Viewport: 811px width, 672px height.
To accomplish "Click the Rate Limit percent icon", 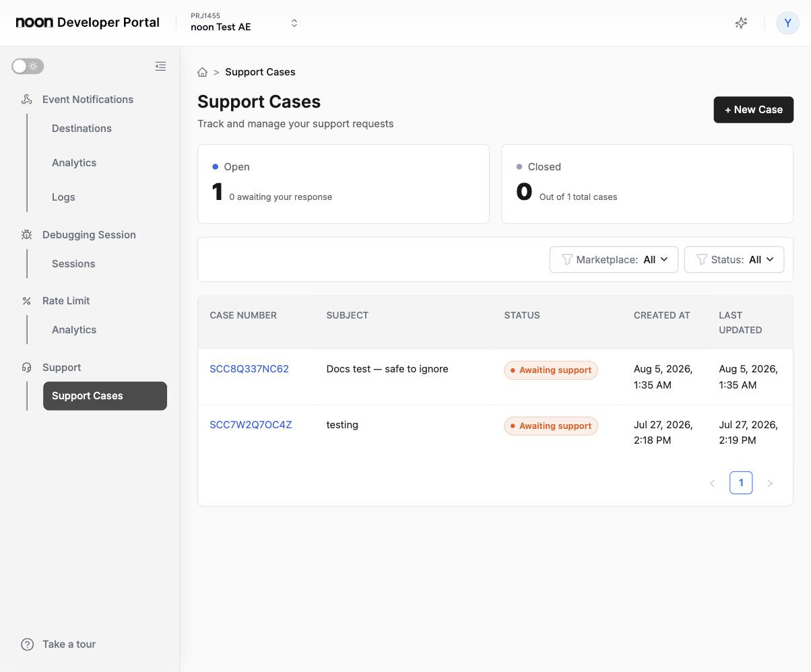I will coord(27,301).
